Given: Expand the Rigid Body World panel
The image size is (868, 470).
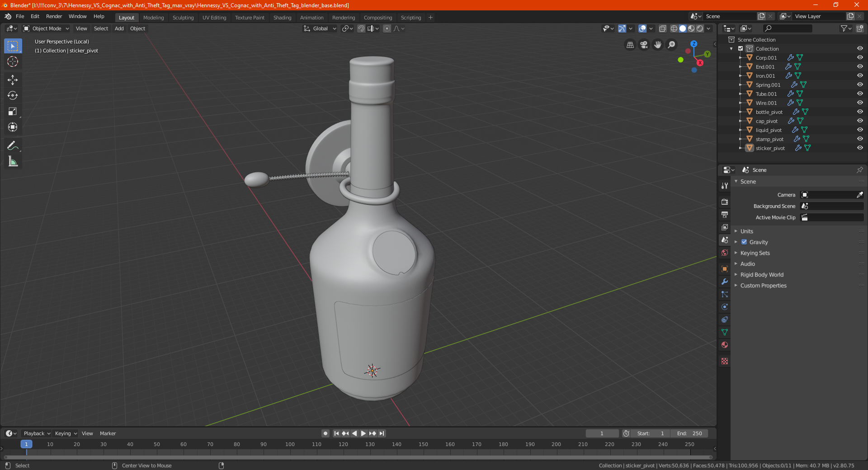Looking at the screenshot, I should coord(762,274).
